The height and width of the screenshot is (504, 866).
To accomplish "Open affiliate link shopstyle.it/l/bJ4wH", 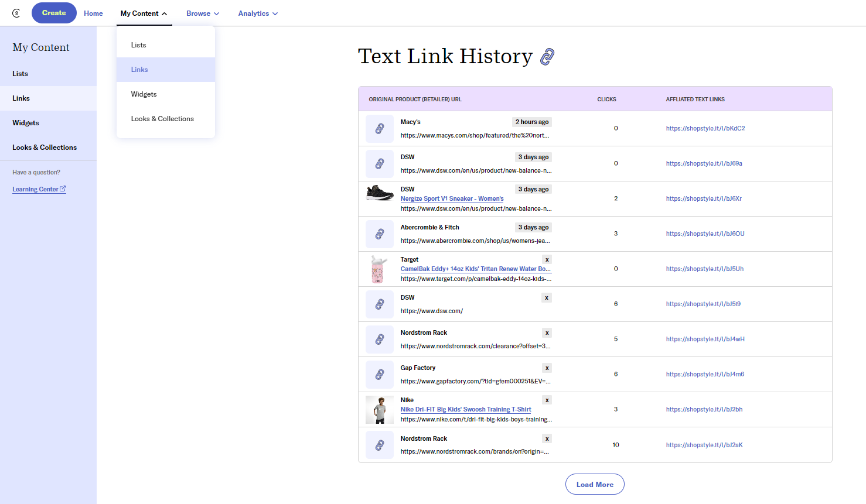I will tap(705, 340).
